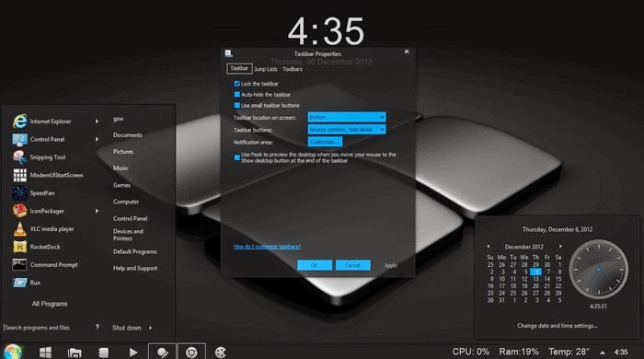Open Help and Support

[135, 268]
